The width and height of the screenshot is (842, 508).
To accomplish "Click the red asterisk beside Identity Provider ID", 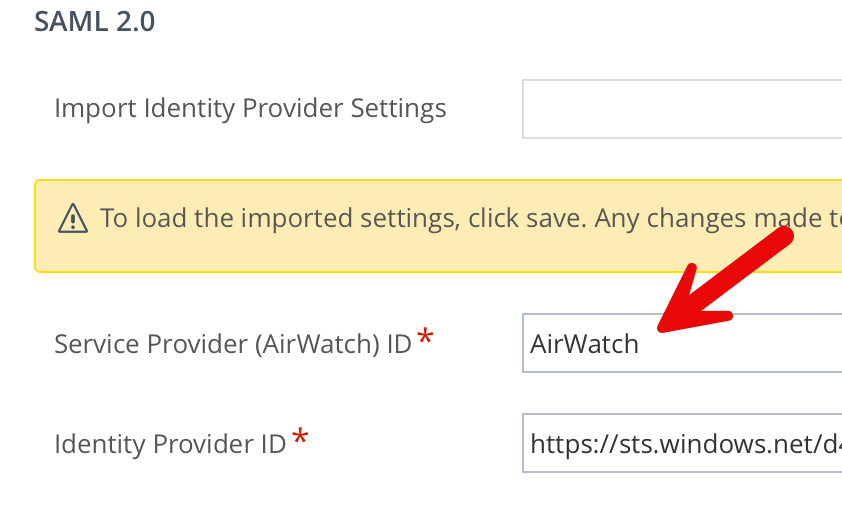I will click(x=300, y=438).
